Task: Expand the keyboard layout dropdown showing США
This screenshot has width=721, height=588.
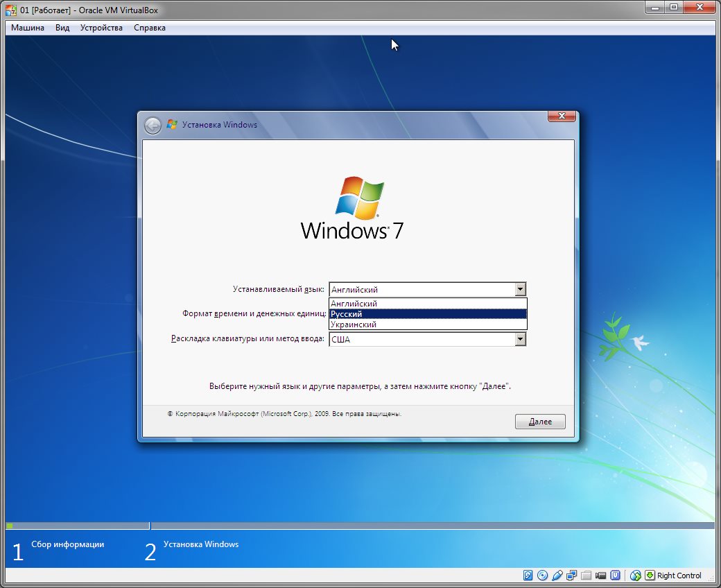Action: pyautogui.click(x=520, y=340)
